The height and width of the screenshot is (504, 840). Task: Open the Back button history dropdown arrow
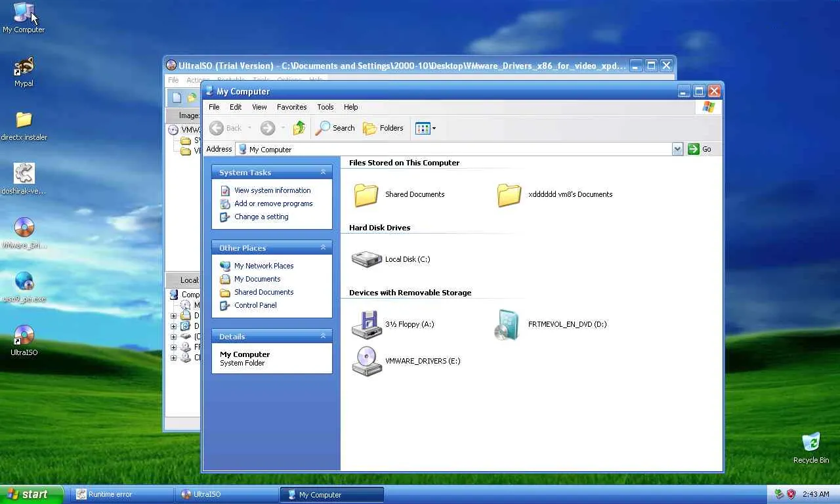pyautogui.click(x=249, y=128)
